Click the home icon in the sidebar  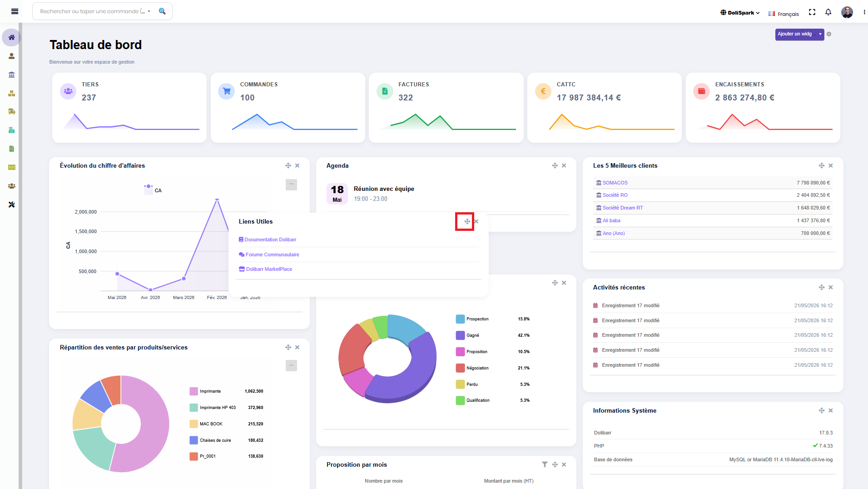click(x=11, y=37)
